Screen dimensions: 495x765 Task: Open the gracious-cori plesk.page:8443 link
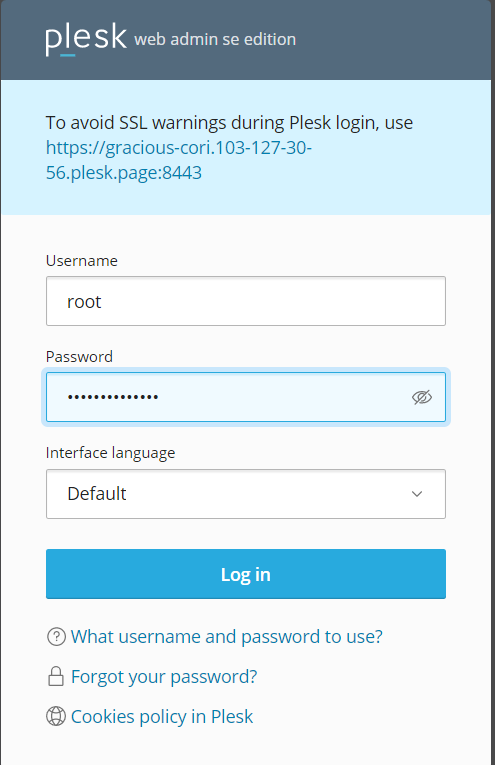[x=178, y=160]
